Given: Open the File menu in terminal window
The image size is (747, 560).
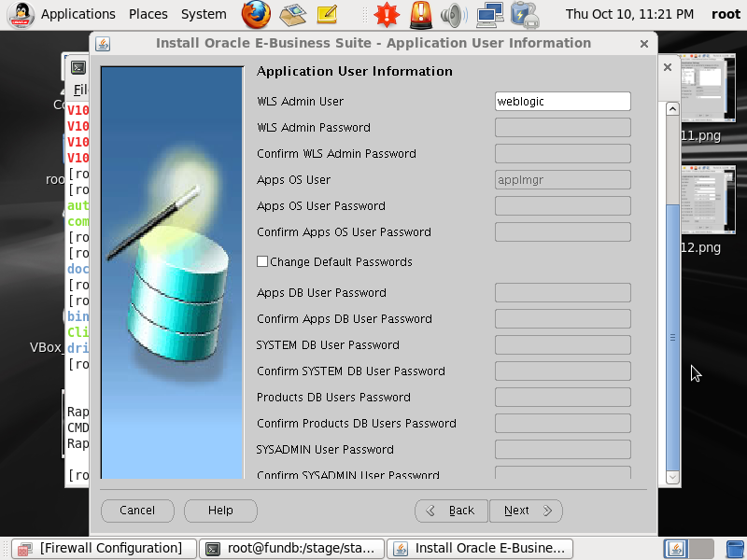Looking at the screenshot, I should click(x=80, y=90).
